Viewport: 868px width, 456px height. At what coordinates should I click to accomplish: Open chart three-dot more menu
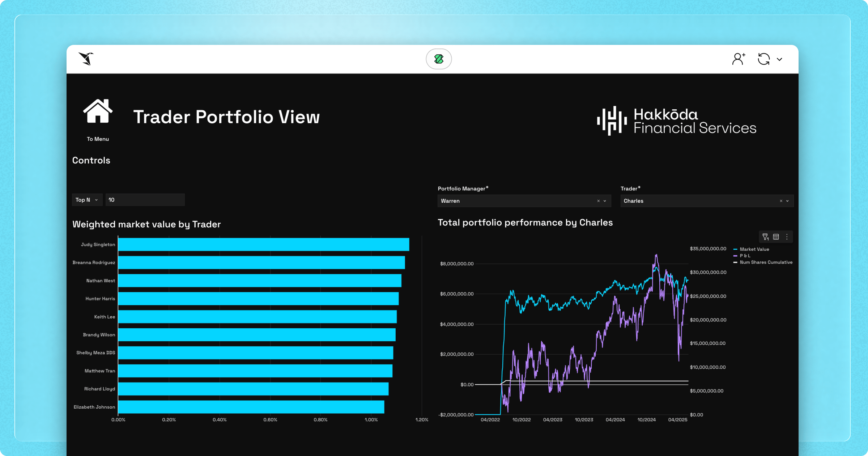click(787, 237)
